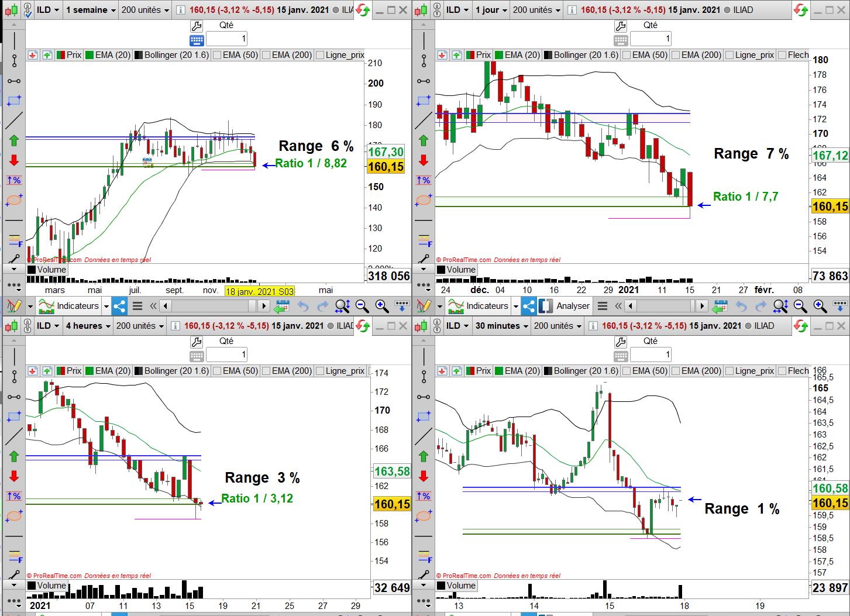Open the ILD ticker dropdown in 1 semaine chart
This screenshot has height=616, width=850.
48,10
